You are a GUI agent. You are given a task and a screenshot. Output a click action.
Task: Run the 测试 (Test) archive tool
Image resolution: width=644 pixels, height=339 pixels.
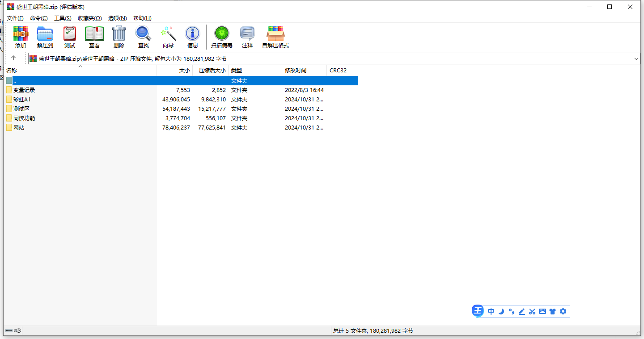70,34
